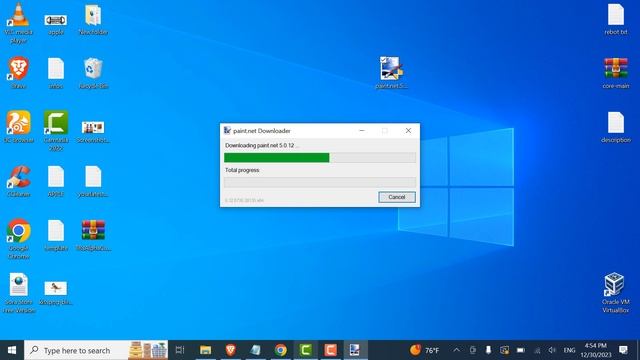Viewport: 640px width, 360px height.
Task: Open the Windows Start menu
Action: click(12, 350)
